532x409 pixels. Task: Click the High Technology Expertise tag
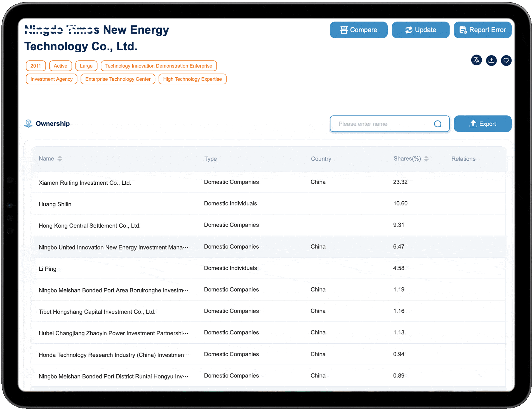192,79
